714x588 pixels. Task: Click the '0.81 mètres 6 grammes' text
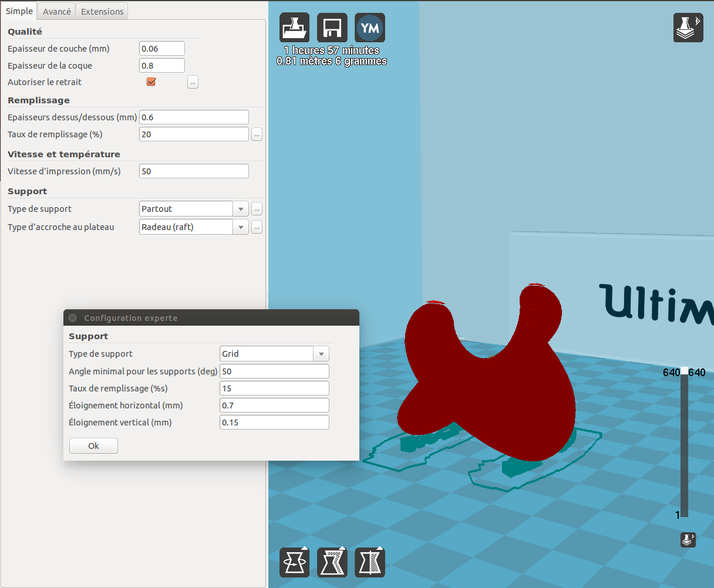pos(332,61)
